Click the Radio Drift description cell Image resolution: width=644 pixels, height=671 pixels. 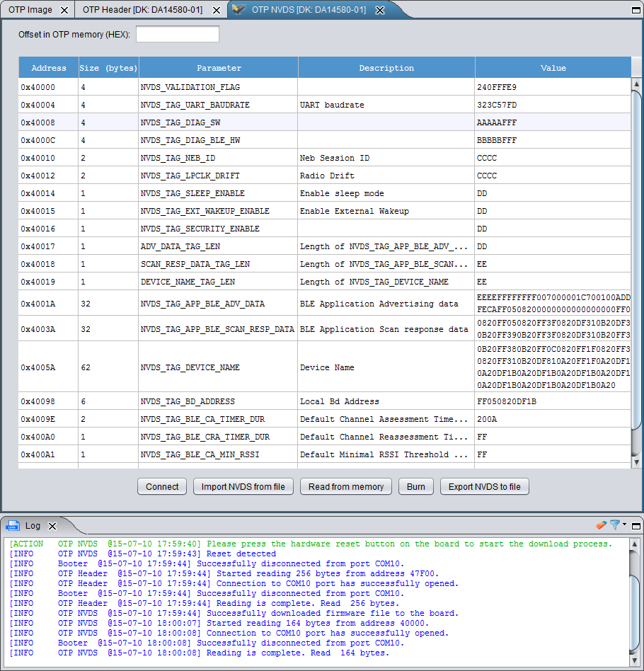tap(386, 176)
